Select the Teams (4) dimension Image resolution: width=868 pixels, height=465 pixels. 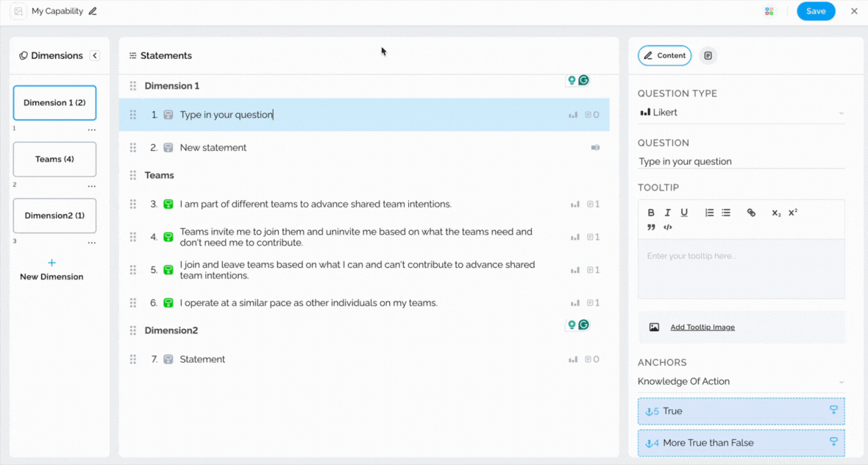point(54,159)
